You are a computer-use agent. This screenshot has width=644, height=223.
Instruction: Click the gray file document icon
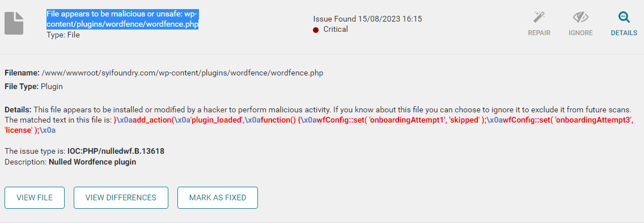pos(14,23)
